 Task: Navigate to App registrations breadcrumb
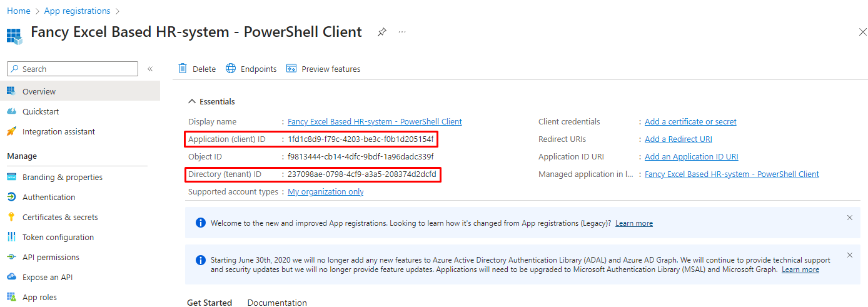[x=77, y=11]
